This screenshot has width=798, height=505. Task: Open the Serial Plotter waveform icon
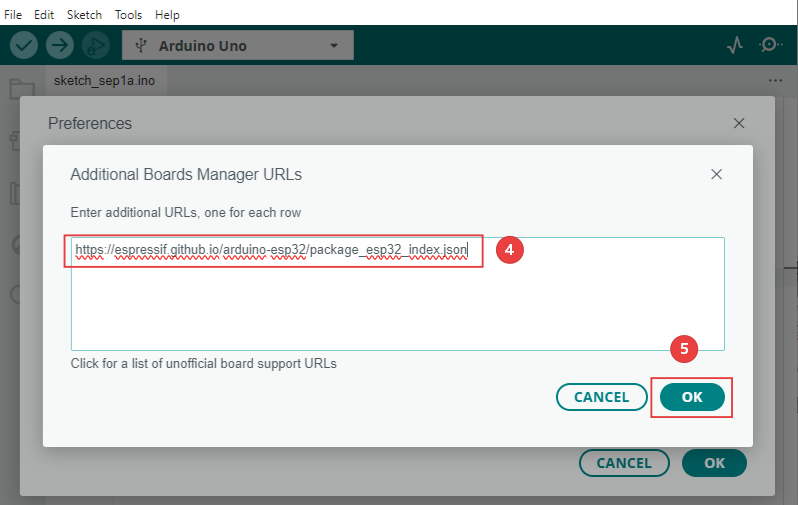pos(735,45)
